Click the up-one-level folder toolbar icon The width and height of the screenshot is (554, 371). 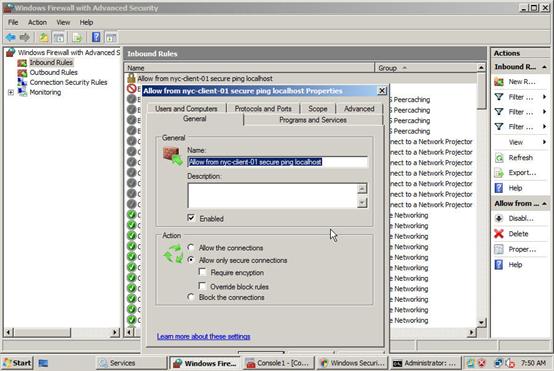43,37
